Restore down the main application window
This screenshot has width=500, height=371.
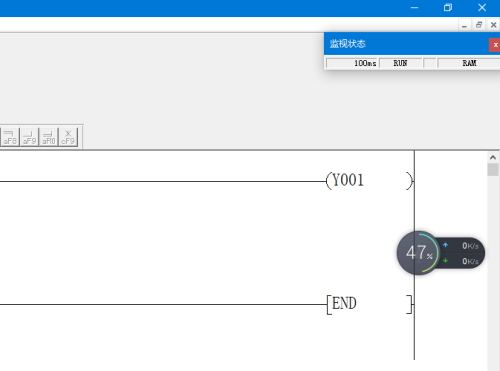click(448, 7)
